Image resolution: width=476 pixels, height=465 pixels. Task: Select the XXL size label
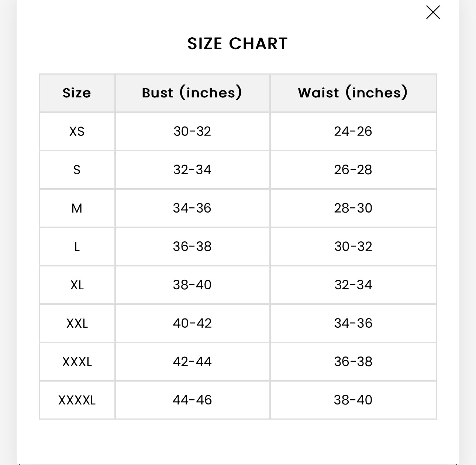(77, 323)
